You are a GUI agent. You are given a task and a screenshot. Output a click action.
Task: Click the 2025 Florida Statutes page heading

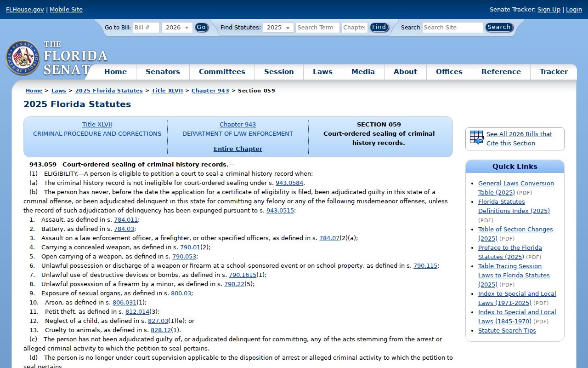pyautogui.click(x=77, y=104)
